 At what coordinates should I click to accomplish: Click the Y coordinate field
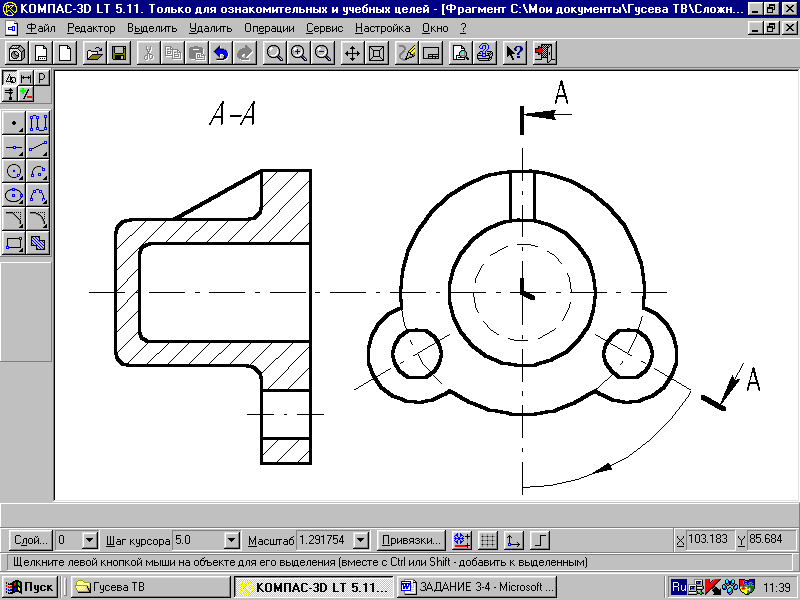771,539
